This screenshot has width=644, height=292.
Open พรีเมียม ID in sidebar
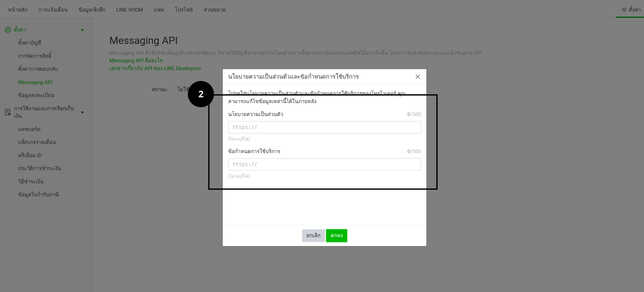30,156
